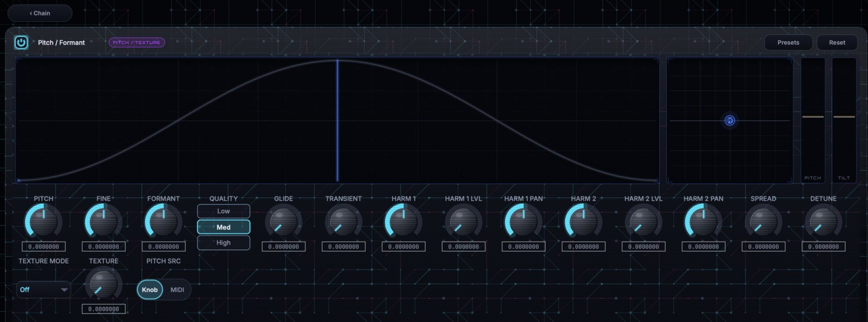Viewport: 868px width, 322px height.
Task: Click the FINE knob
Action: coord(104,222)
